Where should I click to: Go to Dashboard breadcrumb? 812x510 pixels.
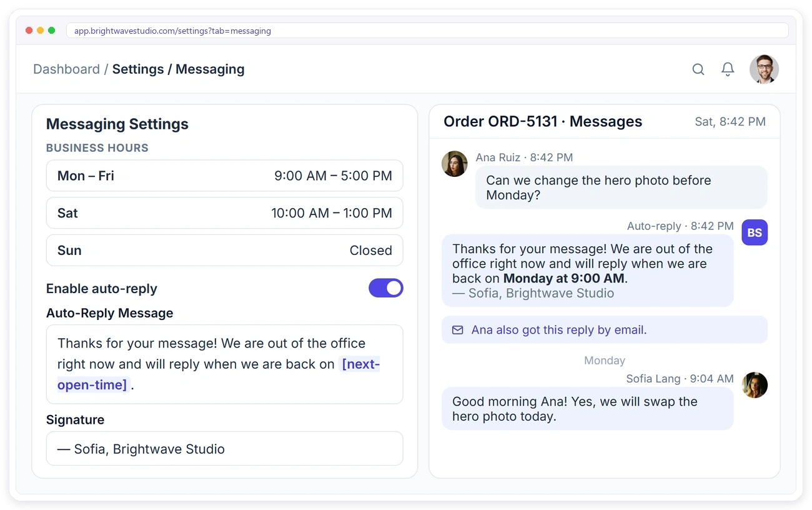(66, 69)
